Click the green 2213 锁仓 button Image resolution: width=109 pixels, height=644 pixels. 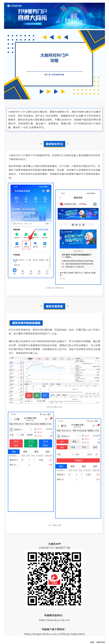tap(31, 443)
